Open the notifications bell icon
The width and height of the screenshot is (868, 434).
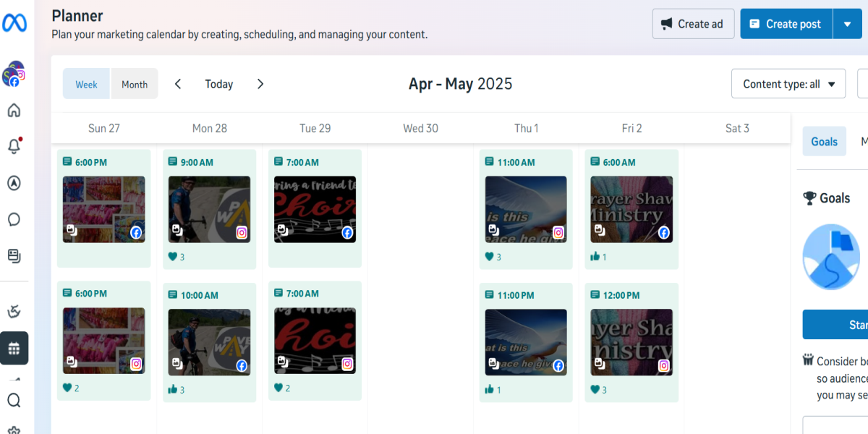click(x=14, y=147)
